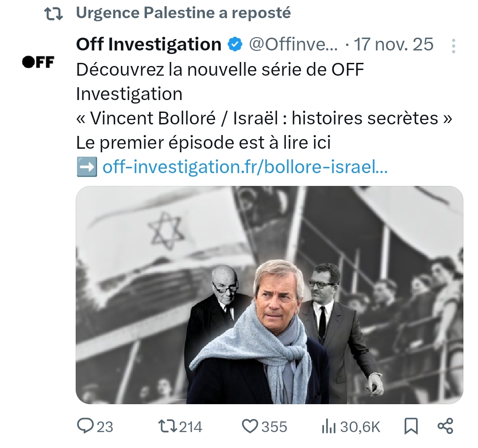Open the off-investigation.fr/bollore-israel link
Screen dimensions: 478x448
click(x=243, y=167)
